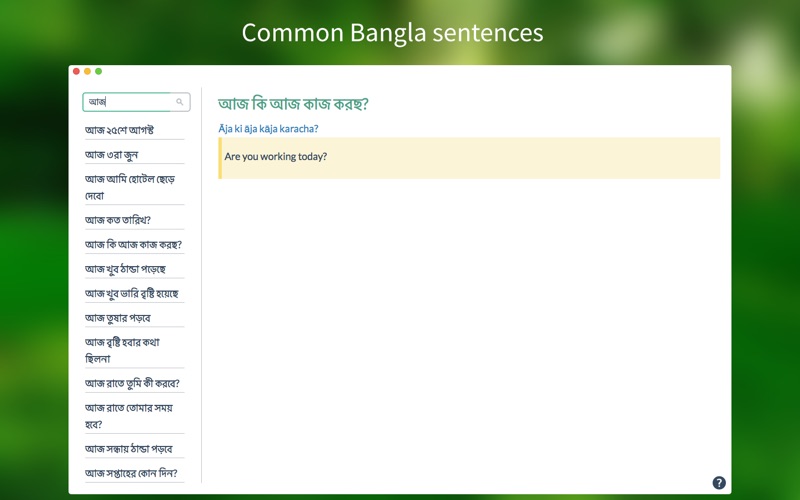Choose 'আজ বৃষ্টি হবার কথা ছিলনা' sentence

click(122, 350)
